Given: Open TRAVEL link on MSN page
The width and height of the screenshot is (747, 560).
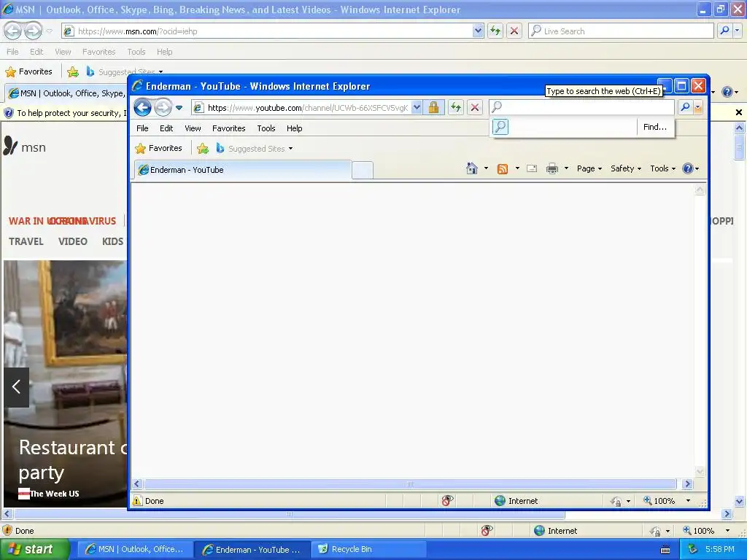Looking at the screenshot, I should click(x=26, y=241).
